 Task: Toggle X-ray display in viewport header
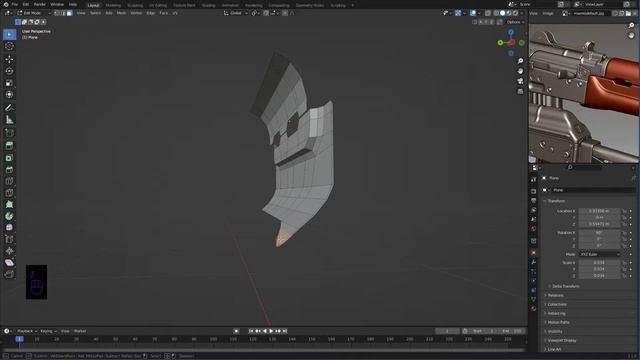tap(488, 13)
